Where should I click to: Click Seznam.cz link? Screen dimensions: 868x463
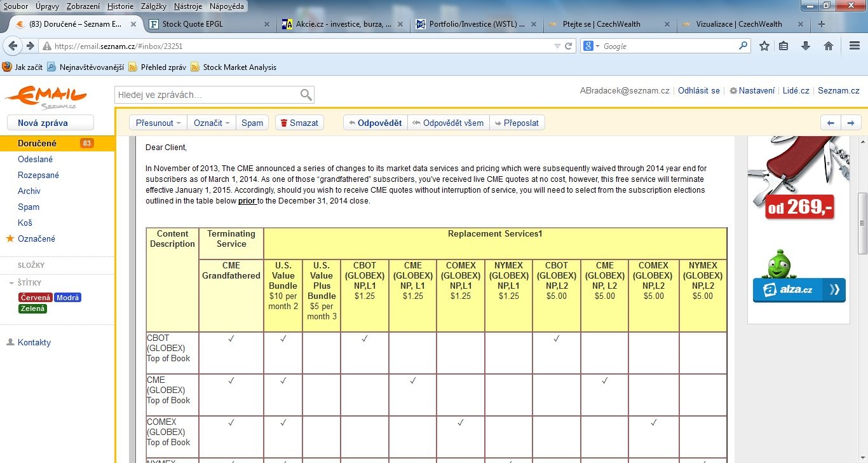point(839,90)
